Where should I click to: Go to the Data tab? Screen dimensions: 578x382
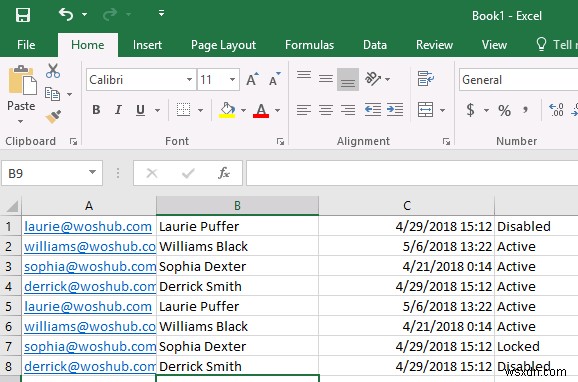pos(375,45)
